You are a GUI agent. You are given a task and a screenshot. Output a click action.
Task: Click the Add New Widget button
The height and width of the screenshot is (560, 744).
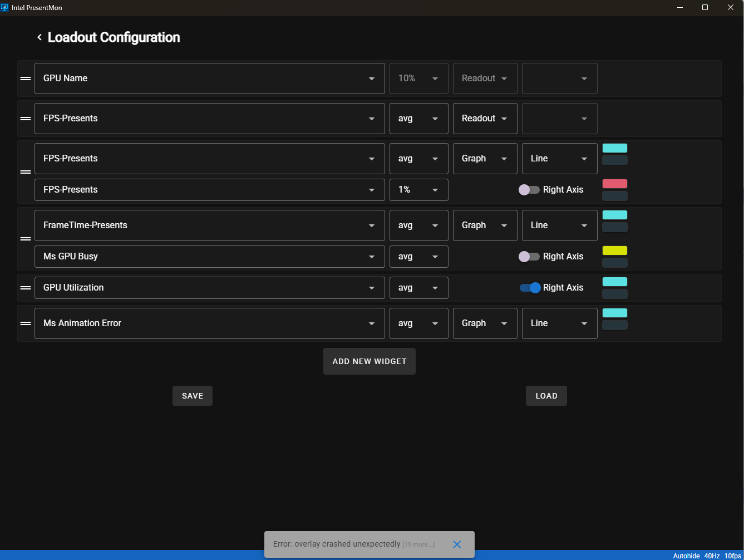369,361
